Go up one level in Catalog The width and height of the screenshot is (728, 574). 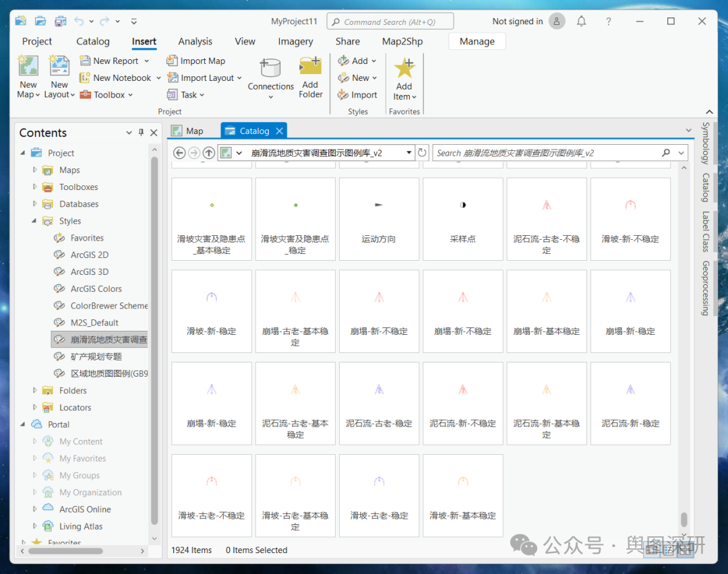209,153
